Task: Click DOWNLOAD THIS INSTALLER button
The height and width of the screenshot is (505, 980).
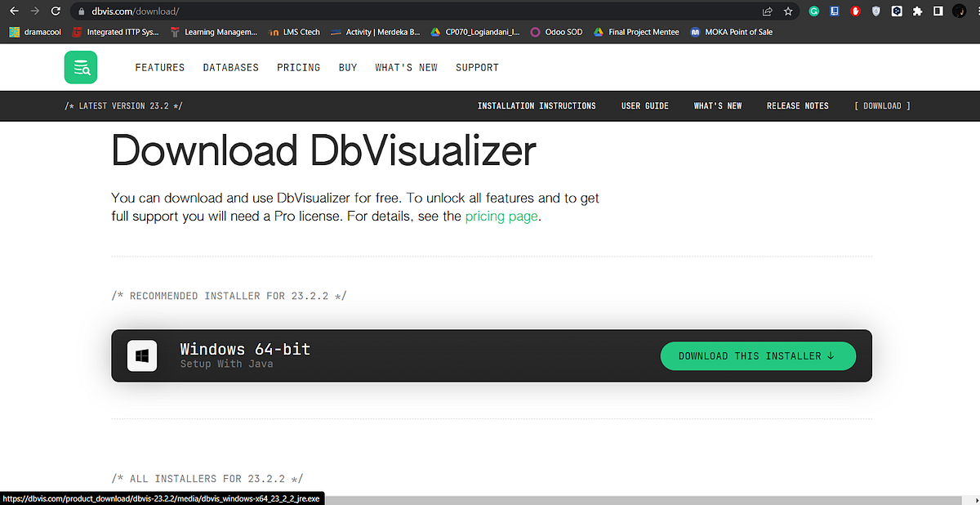Action: click(758, 355)
